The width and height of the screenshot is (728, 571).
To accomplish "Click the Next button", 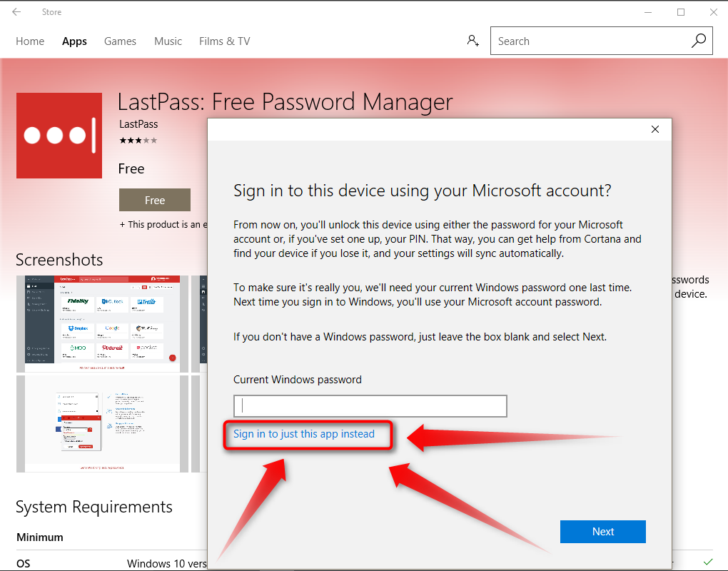I will click(602, 532).
